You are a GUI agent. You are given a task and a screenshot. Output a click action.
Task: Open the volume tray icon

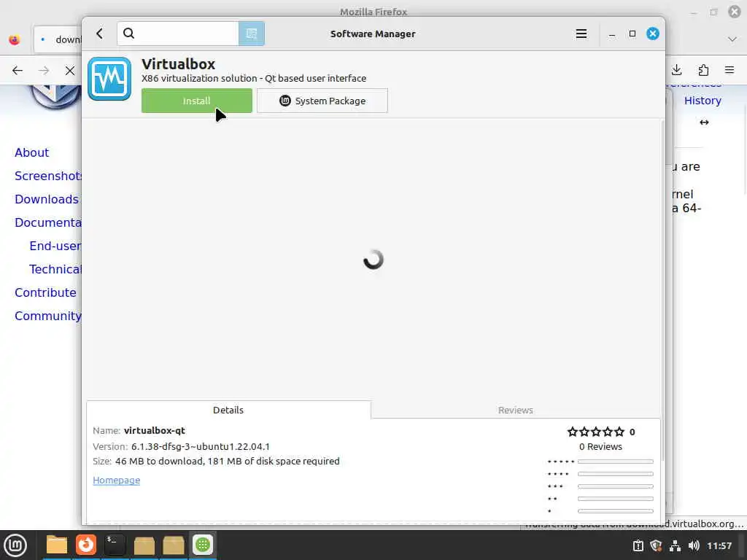pyautogui.click(x=694, y=545)
